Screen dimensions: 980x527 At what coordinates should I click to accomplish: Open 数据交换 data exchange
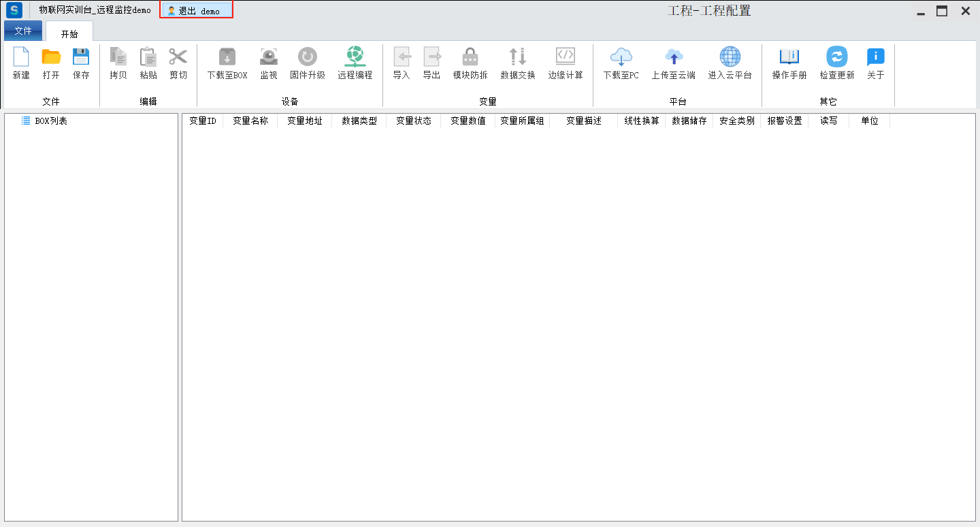[x=518, y=57]
